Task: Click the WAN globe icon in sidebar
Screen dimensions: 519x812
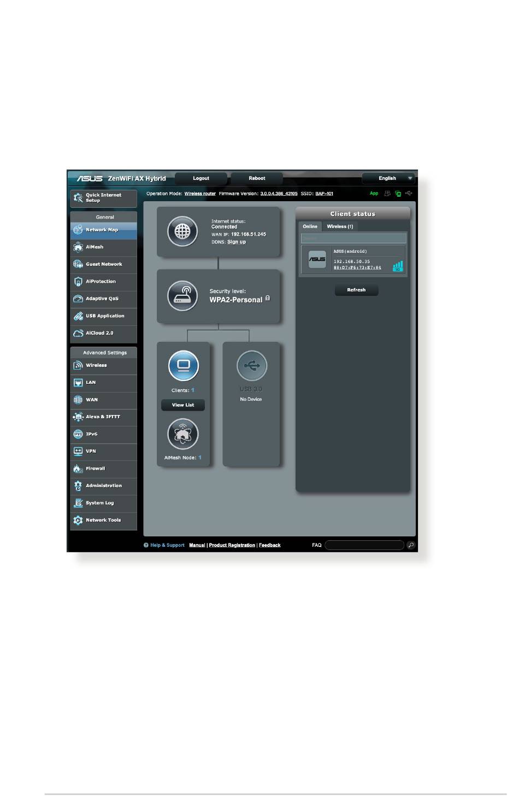Action: [x=78, y=400]
